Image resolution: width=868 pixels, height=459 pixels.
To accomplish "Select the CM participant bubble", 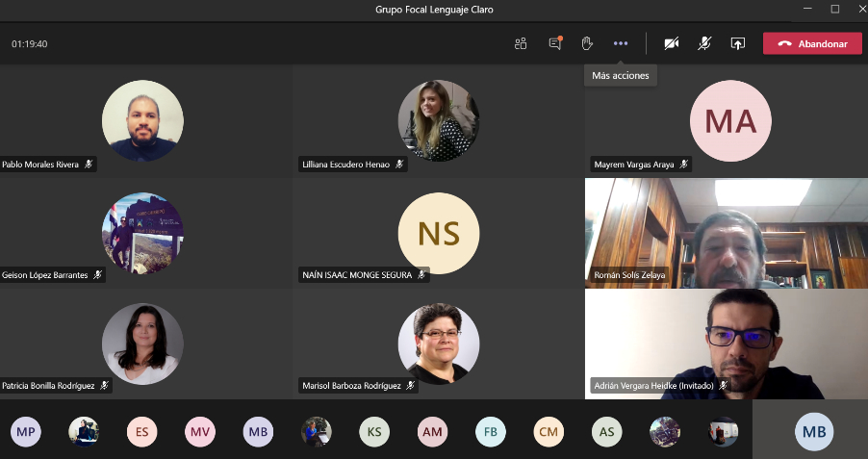I will (x=549, y=432).
